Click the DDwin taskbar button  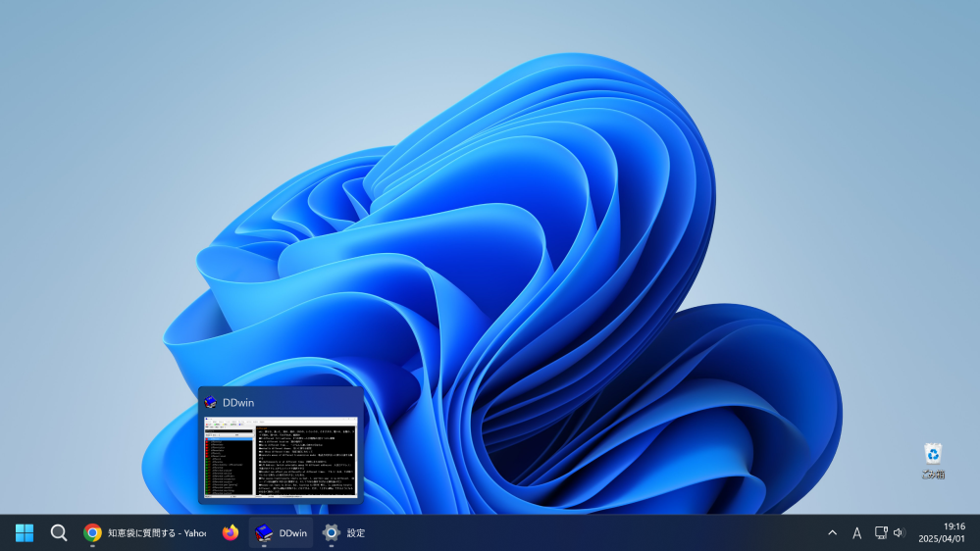coord(282,533)
